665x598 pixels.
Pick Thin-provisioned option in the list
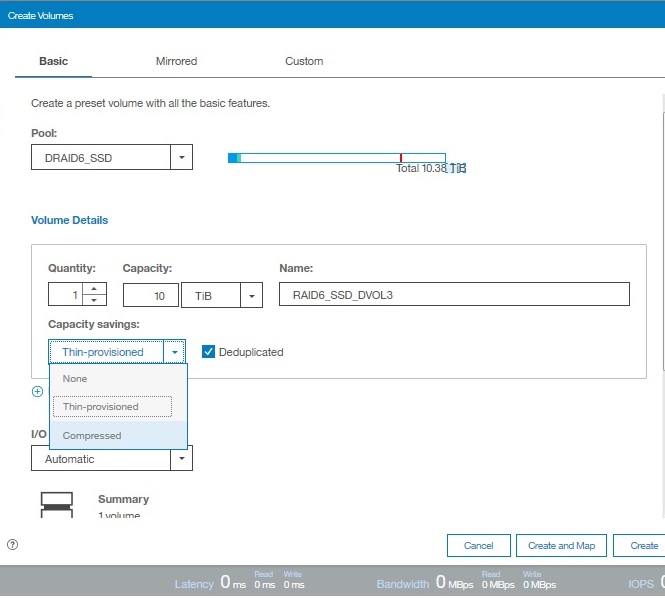pos(101,407)
